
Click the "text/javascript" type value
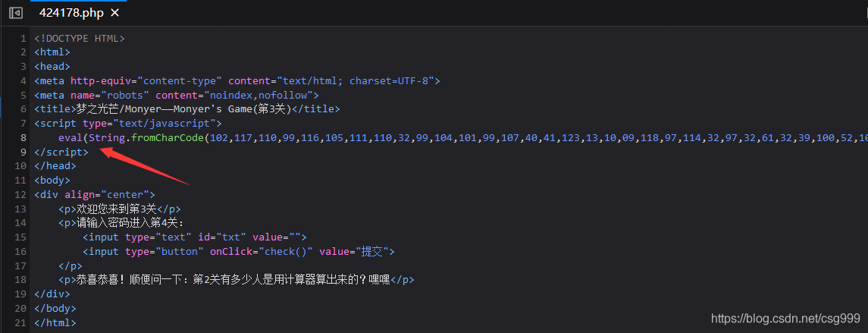[x=165, y=123]
